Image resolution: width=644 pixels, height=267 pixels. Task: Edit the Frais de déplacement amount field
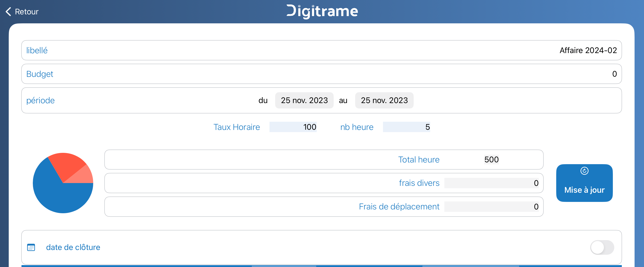point(492,207)
